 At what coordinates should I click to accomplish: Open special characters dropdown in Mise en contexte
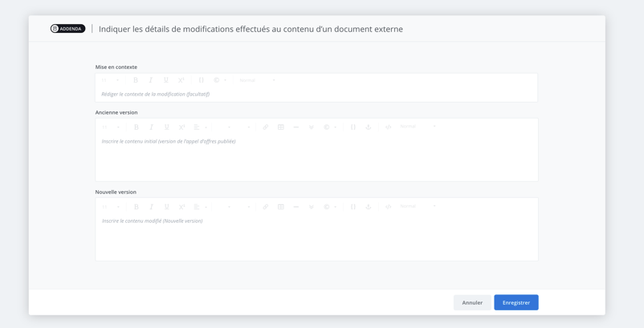(219, 80)
